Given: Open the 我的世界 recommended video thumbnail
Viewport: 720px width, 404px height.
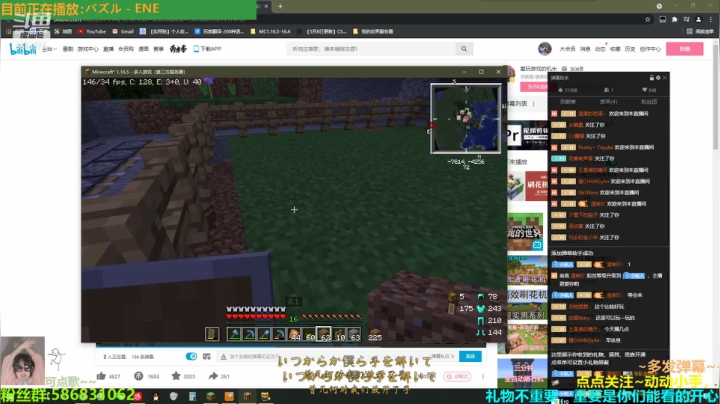Looking at the screenshot, I should (x=527, y=233).
